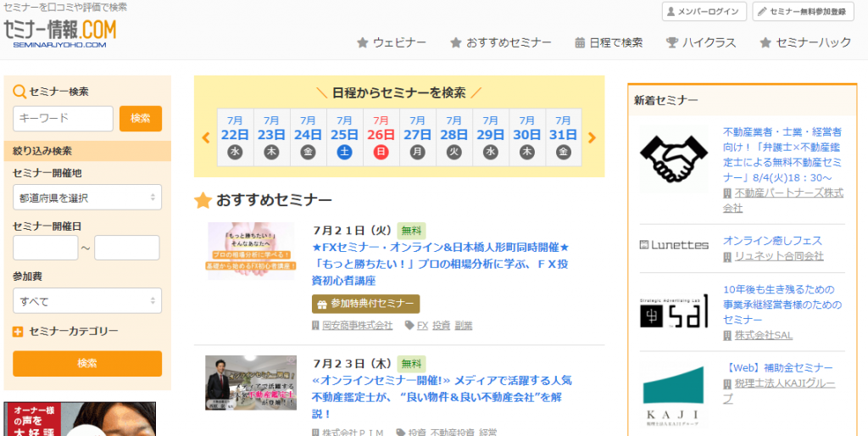868x436 pixels.
Task: Click the 株式会社SAL company link
Action: 764,335
